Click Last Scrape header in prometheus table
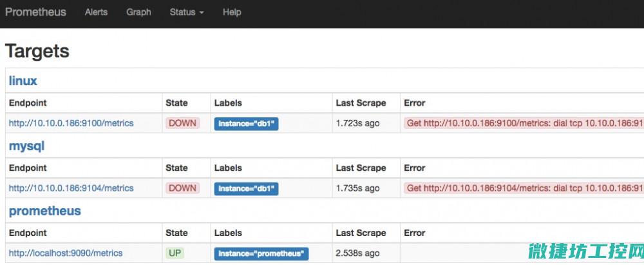This screenshot has width=644, height=265. point(361,233)
